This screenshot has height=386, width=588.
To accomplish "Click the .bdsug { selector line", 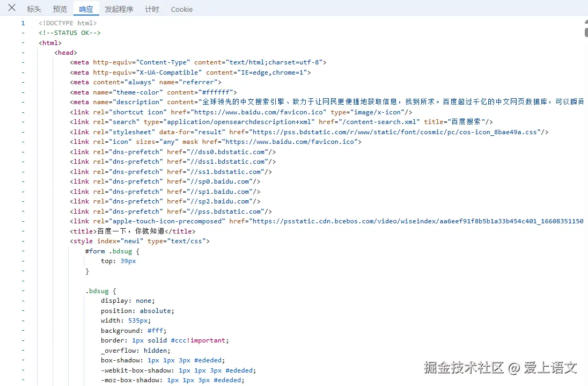I will (101, 291).
